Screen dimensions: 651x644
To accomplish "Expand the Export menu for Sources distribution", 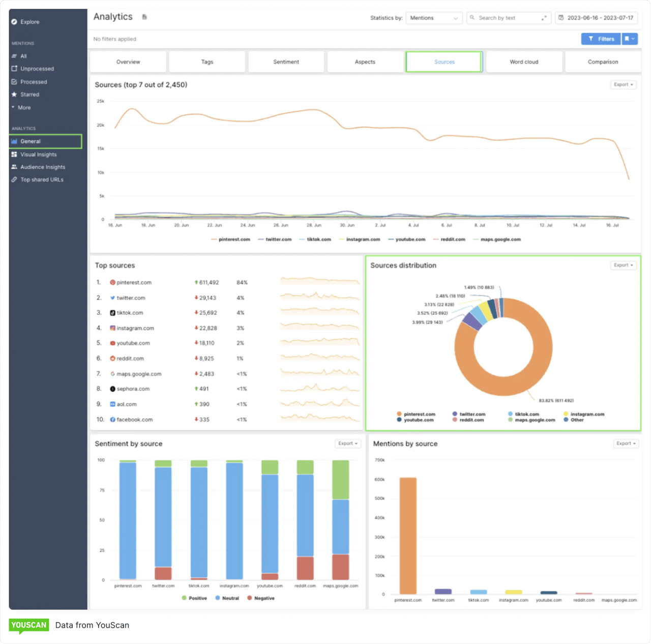I will (x=623, y=265).
